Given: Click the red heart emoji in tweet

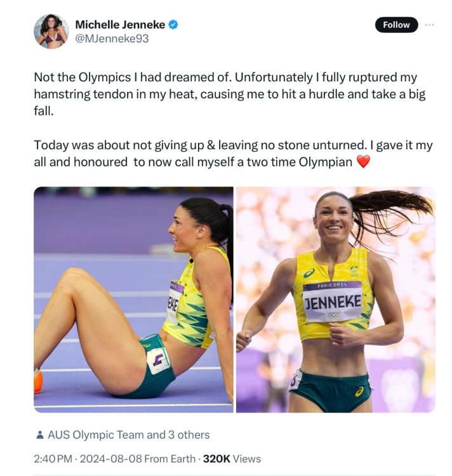Looking at the screenshot, I should coord(363,162).
